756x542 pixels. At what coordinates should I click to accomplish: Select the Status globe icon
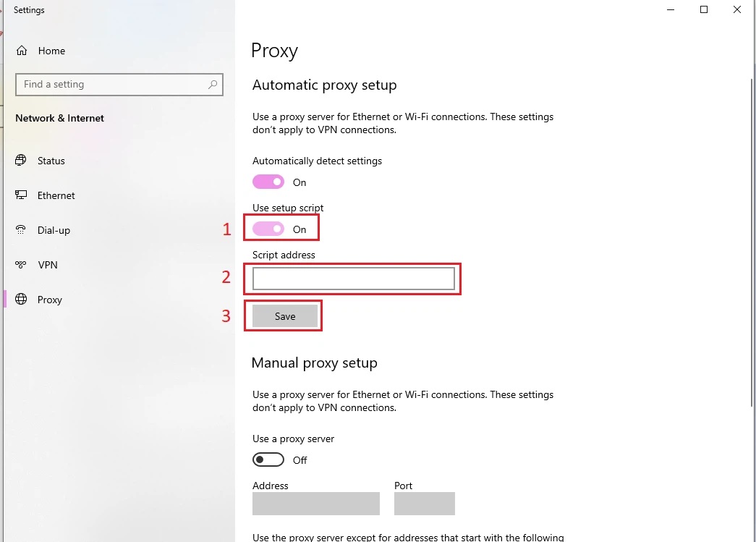pos(21,161)
